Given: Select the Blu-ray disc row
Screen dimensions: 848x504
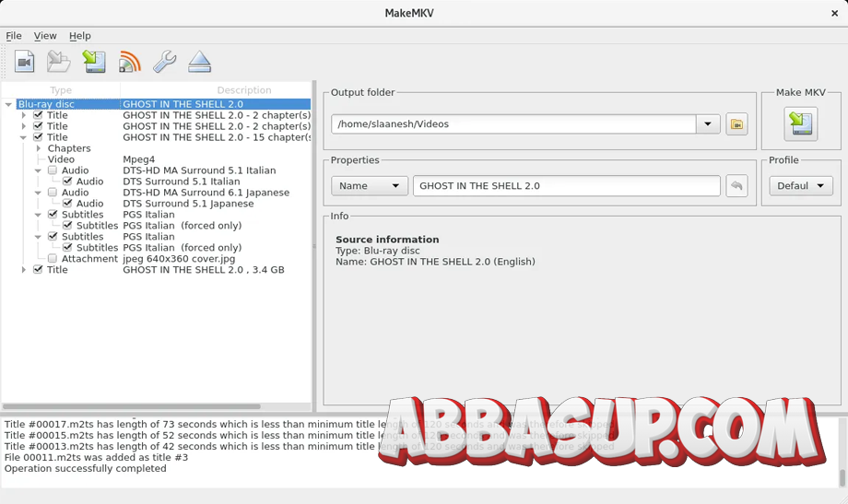Looking at the screenshot, I should 163,104.
